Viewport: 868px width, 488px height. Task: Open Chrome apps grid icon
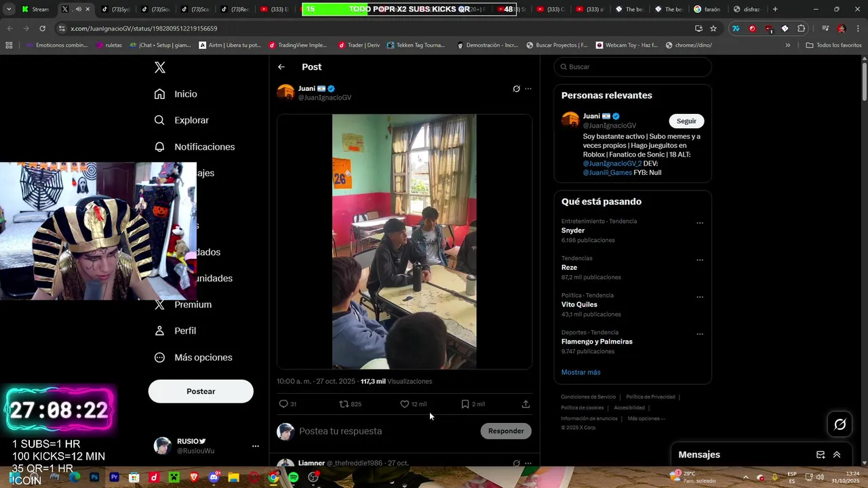point(9,45)
